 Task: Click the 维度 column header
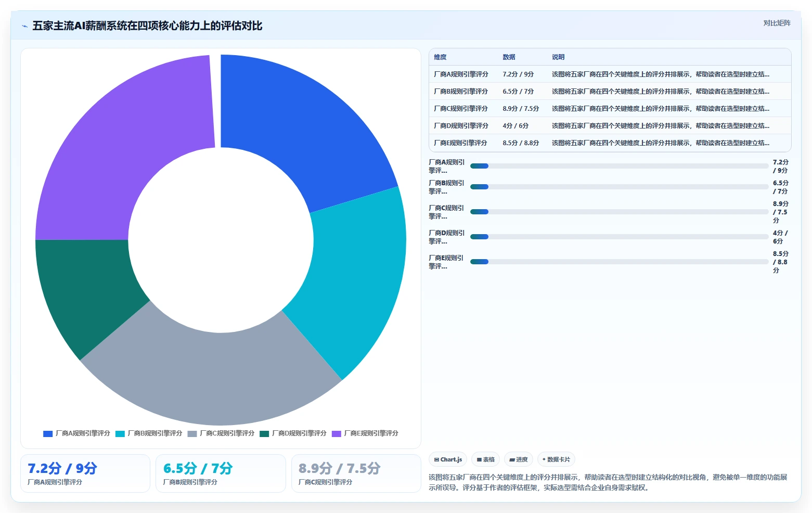(441, 57)
